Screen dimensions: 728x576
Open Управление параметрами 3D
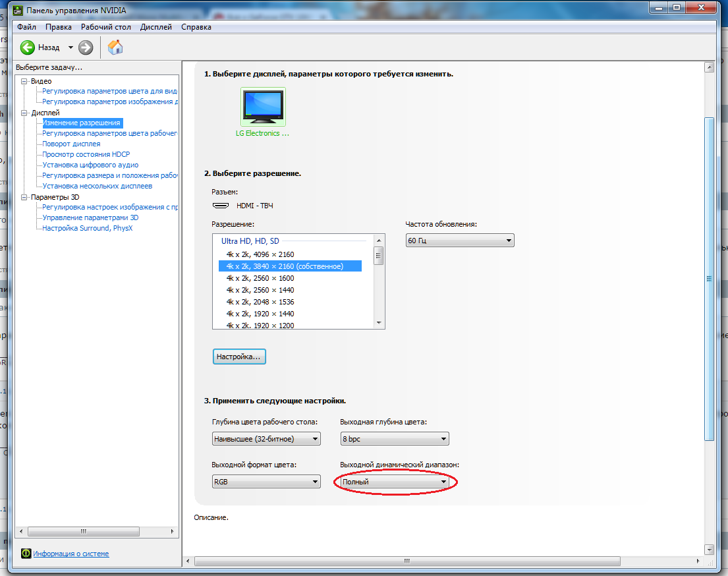click(x=90, y=217)
